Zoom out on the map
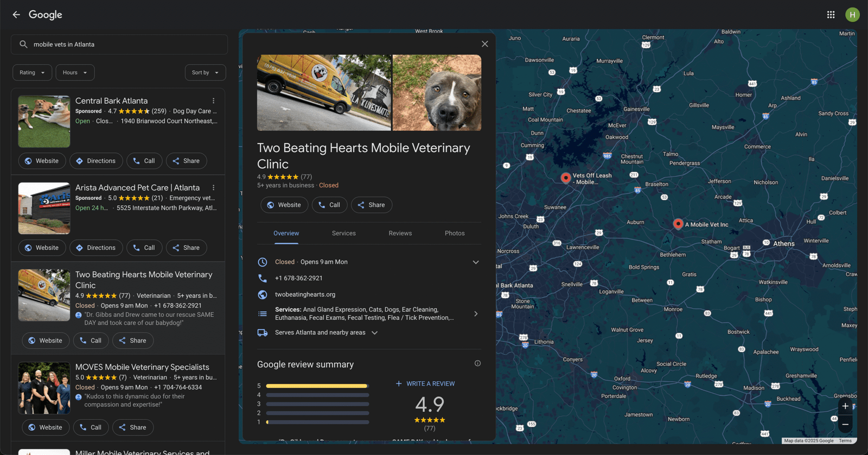Viewport: 868px width, 455px height. tap(845, 425)
